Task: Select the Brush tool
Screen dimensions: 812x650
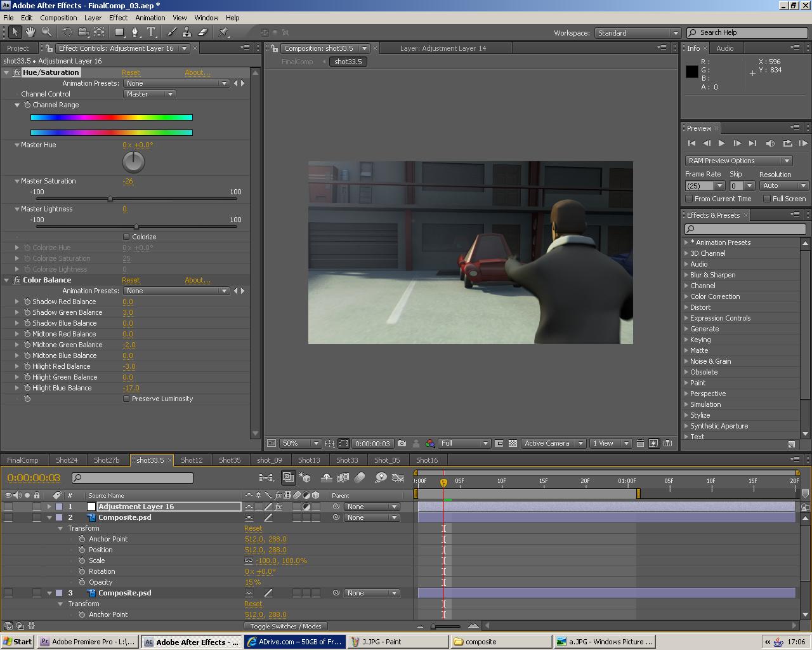Action: pos(172,32)
